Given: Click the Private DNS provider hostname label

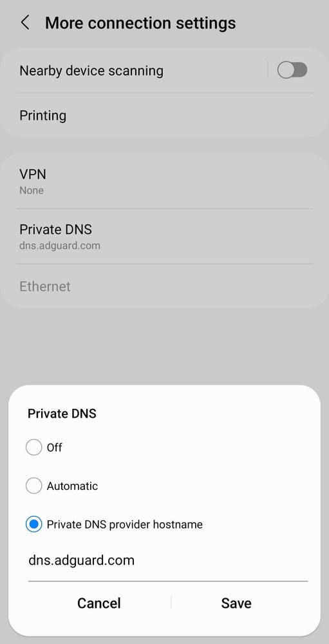Looking at the screenshot, I should [125, 525].
